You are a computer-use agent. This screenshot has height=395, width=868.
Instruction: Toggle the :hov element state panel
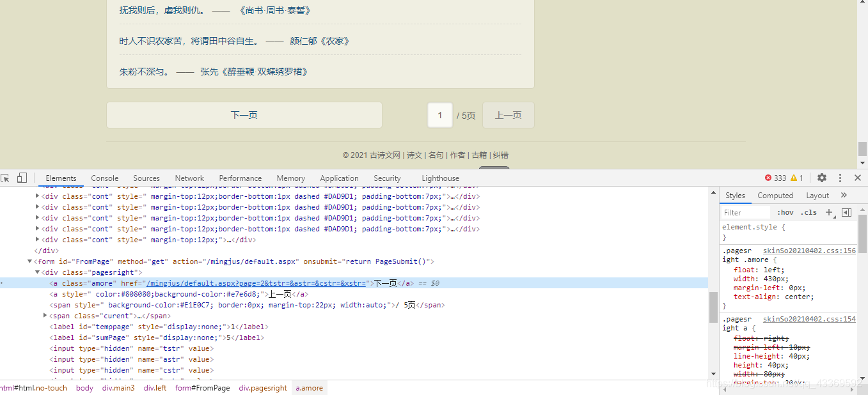[785, 212]
